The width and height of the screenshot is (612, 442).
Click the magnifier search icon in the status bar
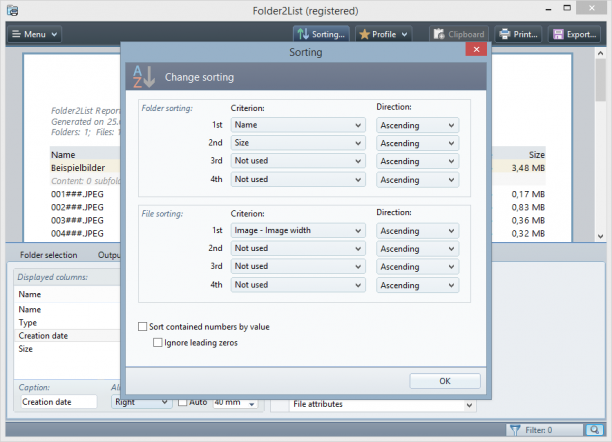[594, 430]
